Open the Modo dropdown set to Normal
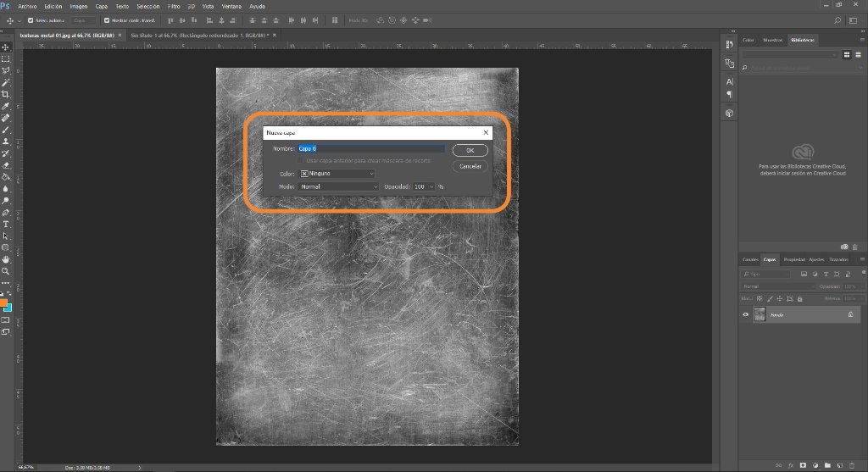 [338, 186]
